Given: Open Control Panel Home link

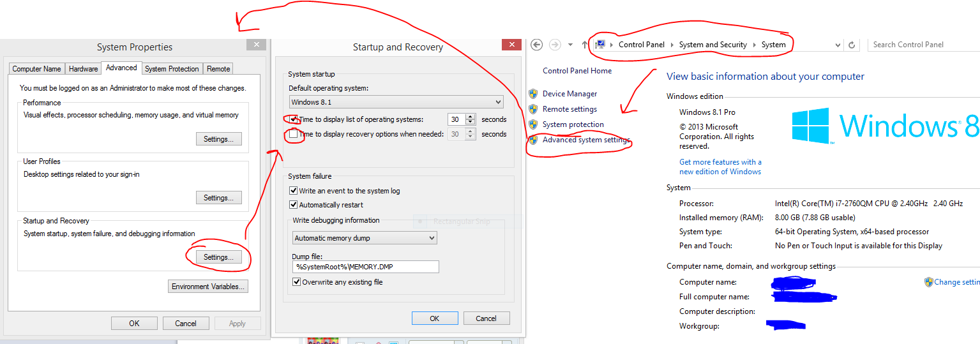Looking at the screenshot, I should click(577, 71).
